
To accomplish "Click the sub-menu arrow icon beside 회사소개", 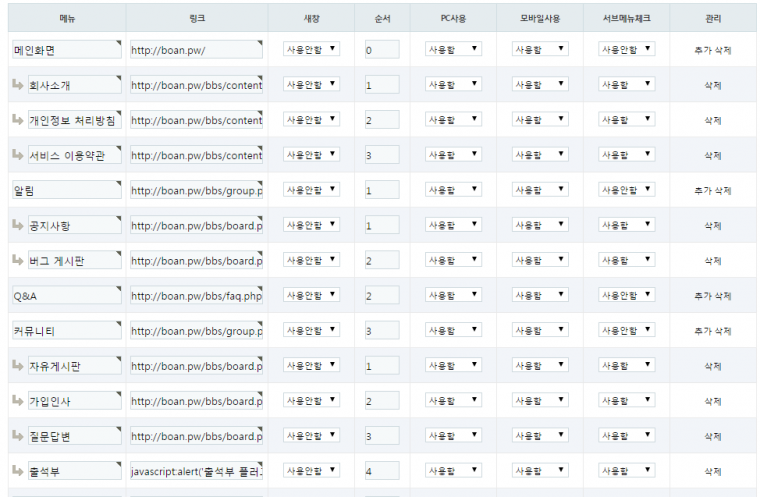I will 18,84.
